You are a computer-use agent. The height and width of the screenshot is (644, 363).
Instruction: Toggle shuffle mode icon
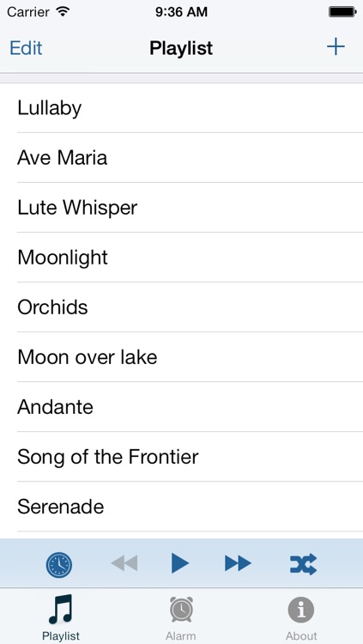pos(303,564)
